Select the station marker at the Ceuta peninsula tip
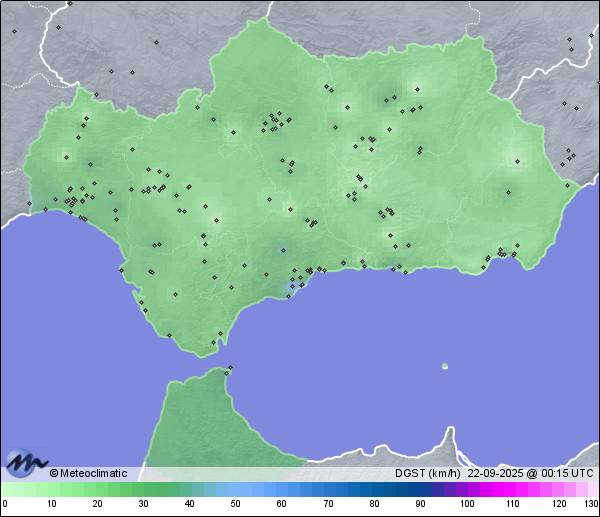Image resolution: width=600 pixels, height=517 pixels. coord(230,369)
